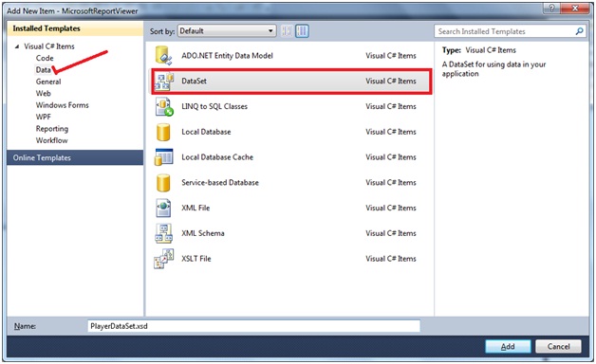Select the General category

[48, 82]
